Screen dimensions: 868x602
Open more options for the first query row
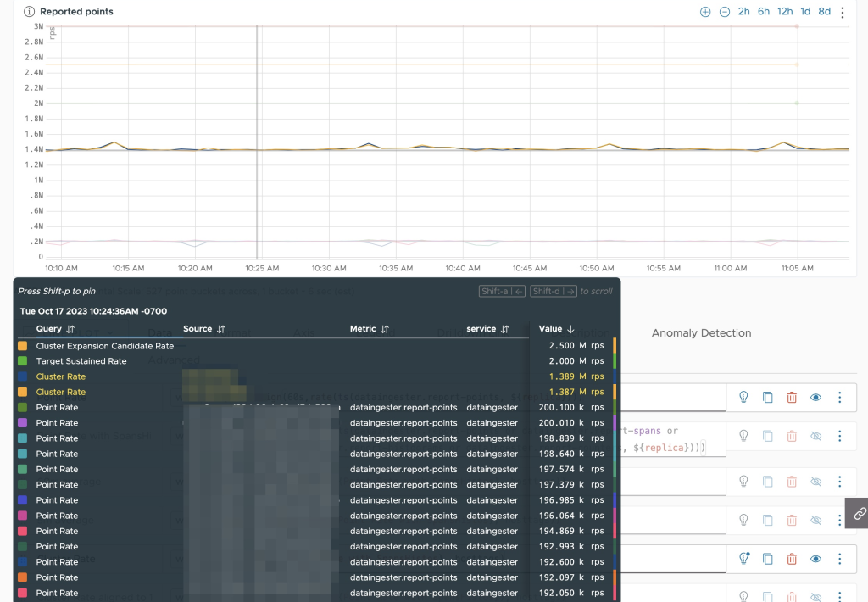pyautogui.click(x=839, y=397)
